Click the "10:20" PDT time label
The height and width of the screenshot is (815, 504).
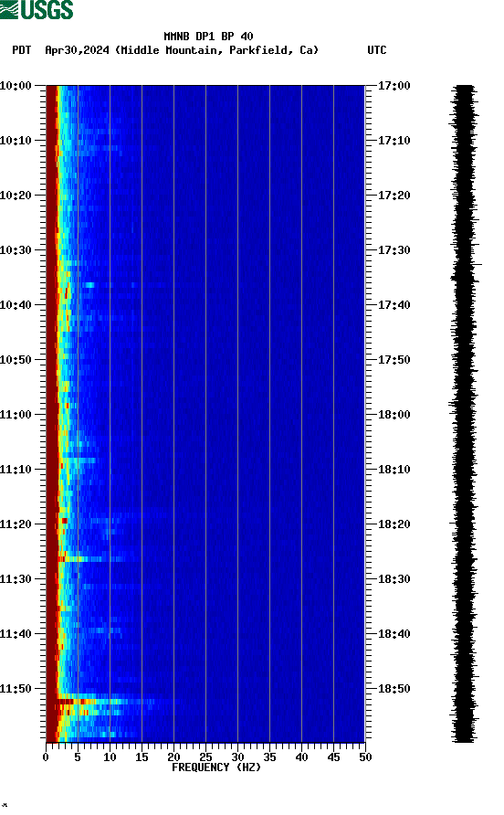pyautogui.click(x=16, y=195)
